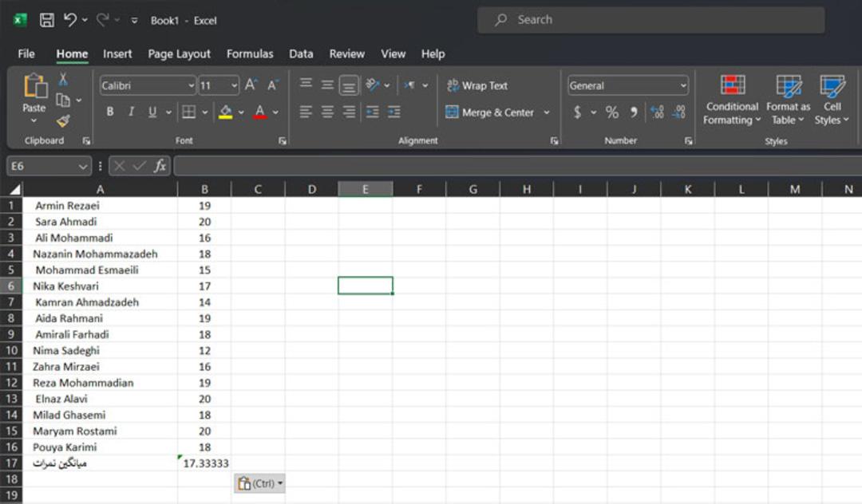
Task: Click the Insert Function fx icon
Action: 160,166
